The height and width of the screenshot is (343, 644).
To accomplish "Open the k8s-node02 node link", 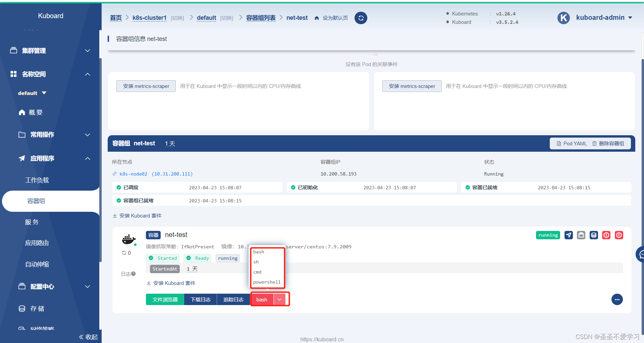I will point(133,174).
